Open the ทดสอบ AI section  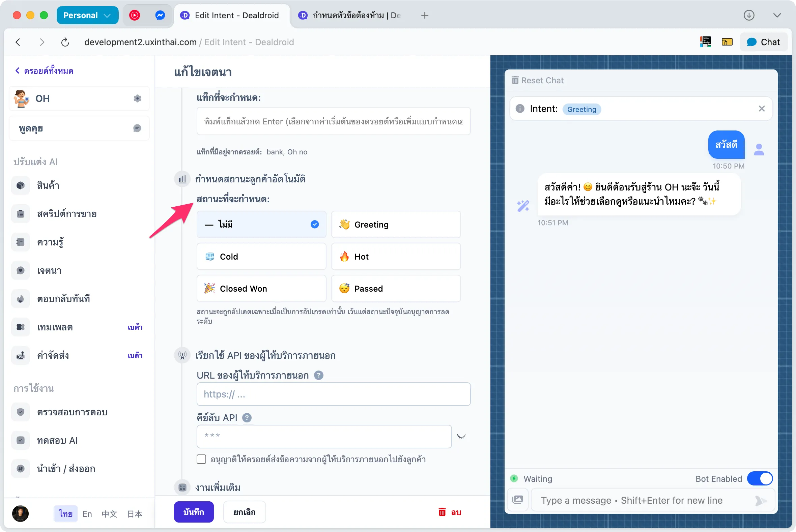[x=57, y=440]
